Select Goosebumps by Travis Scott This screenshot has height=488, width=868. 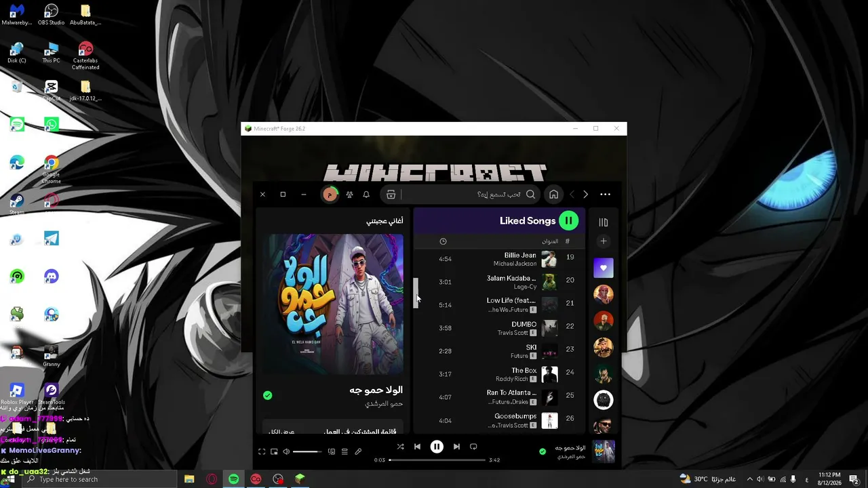click(500, 420)
